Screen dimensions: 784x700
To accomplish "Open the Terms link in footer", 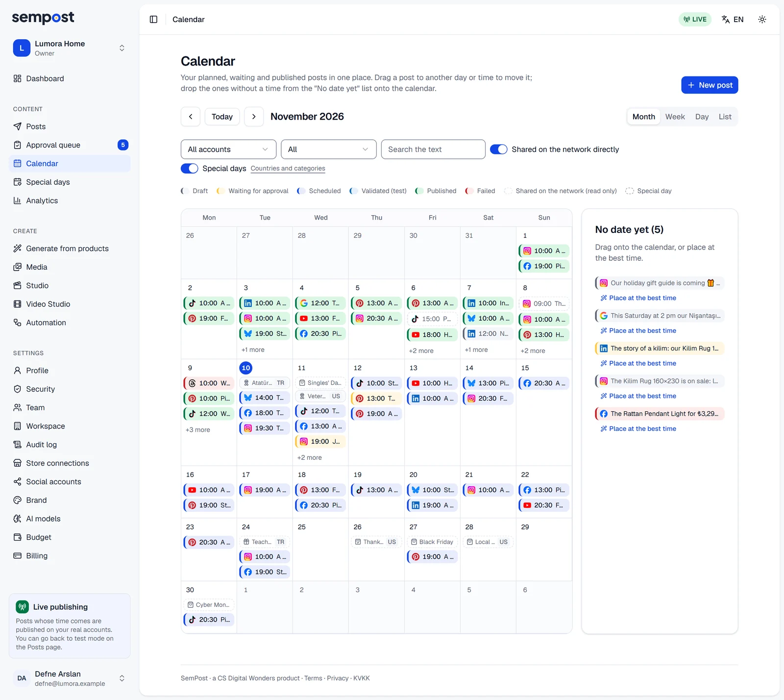I will tap(313, 678).
